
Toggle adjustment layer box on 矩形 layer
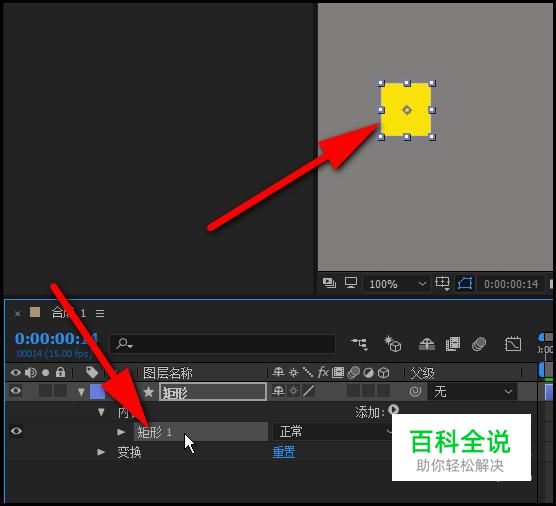(x=368, y=391)
